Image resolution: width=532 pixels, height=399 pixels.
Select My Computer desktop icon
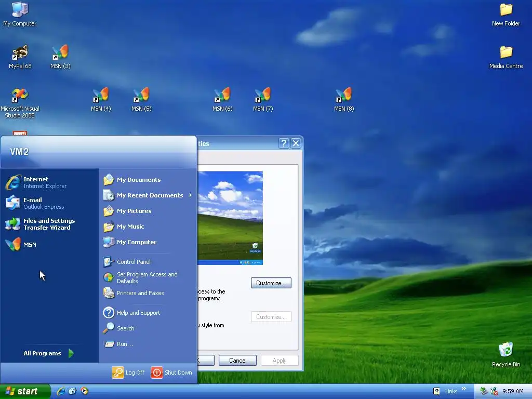pos(20,14)
